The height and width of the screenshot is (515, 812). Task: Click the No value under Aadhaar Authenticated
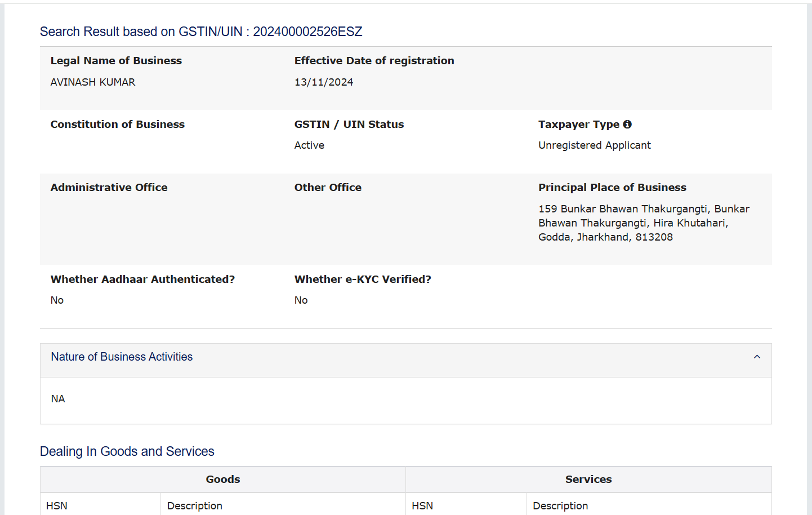(57, 300)
